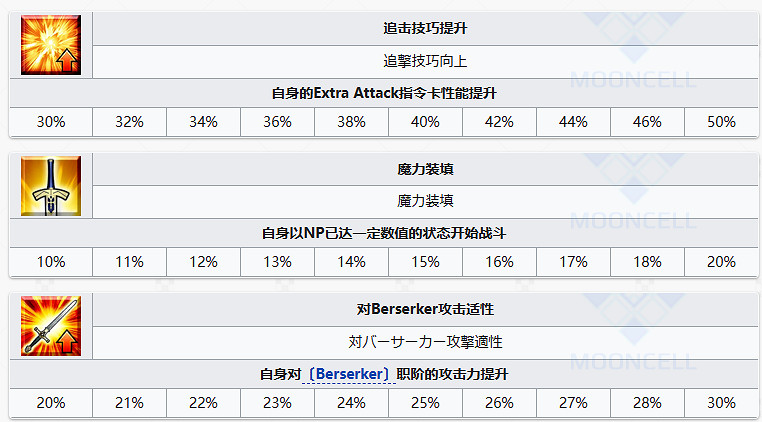Viewport: 762px width, 422px height.
Task: Click the 对Berserker攻击适性 skill title
Action: point(425,310)
